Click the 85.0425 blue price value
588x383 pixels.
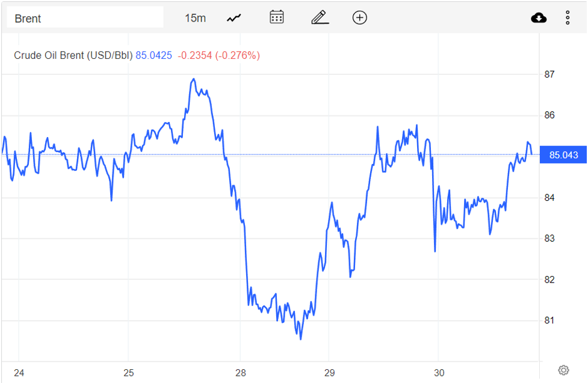point(153,55)
